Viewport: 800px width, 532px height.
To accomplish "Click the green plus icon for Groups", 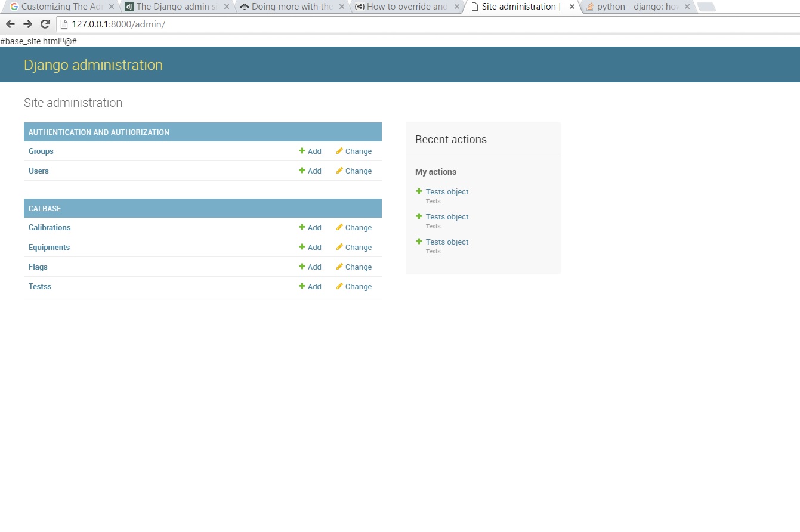I will 302,151.
